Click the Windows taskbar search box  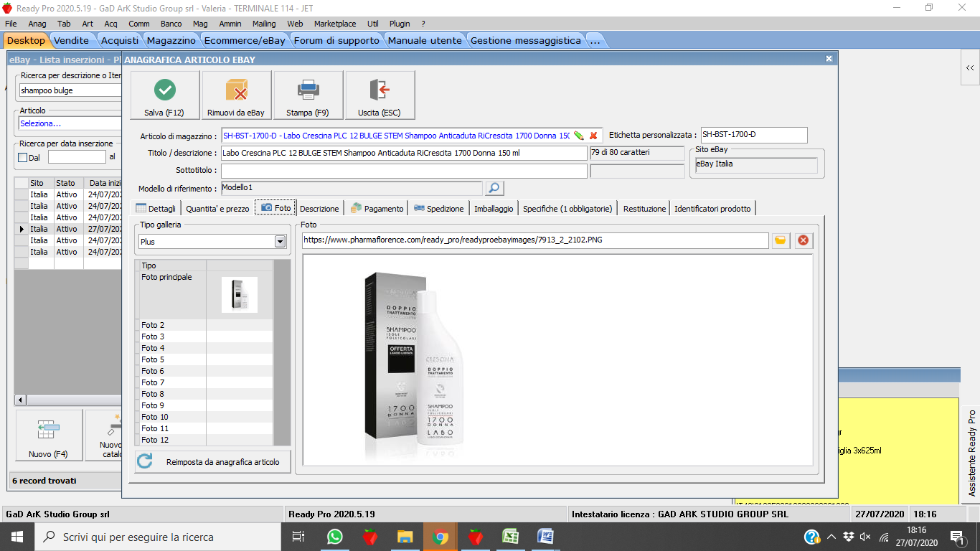click(159, 537)
